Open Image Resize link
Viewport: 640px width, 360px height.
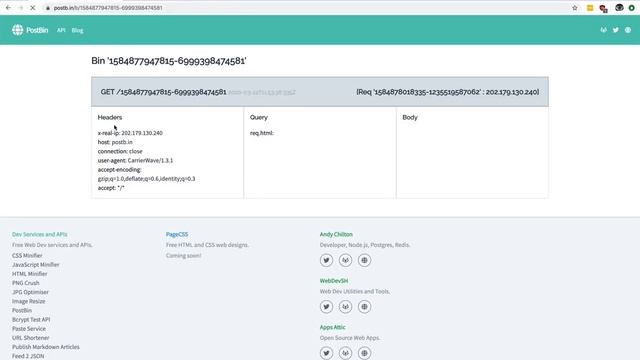click(29, 301)
